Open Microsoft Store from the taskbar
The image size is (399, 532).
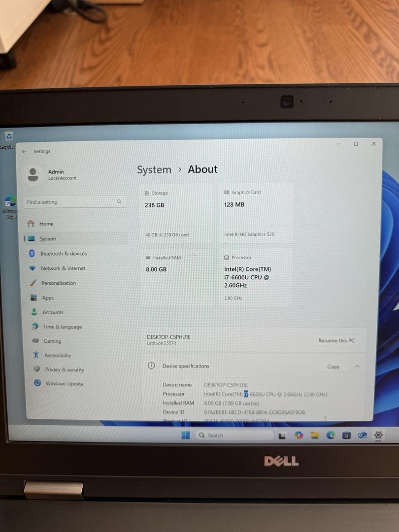(x=346, y=435)
